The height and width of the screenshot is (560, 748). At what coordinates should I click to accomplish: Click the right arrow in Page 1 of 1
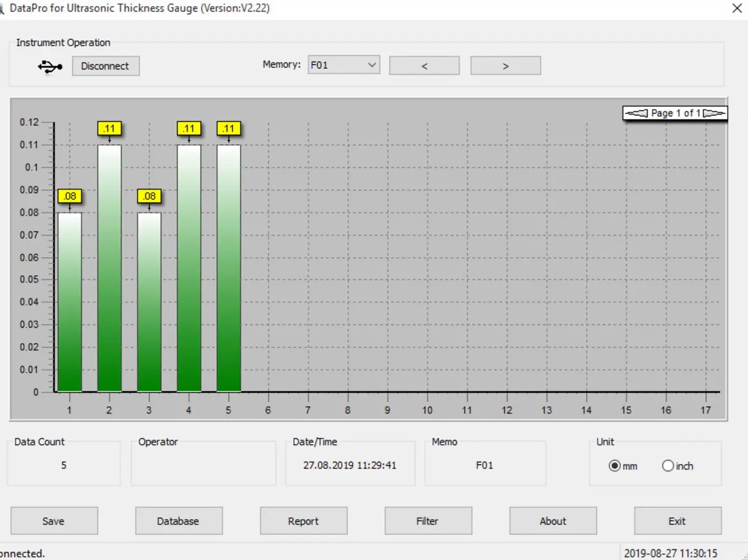point(714,113)
